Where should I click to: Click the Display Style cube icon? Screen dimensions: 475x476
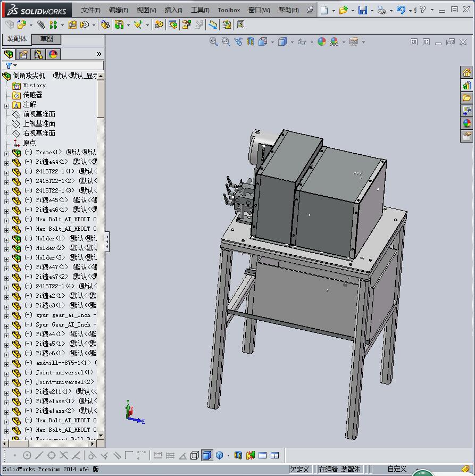point(282,41)
